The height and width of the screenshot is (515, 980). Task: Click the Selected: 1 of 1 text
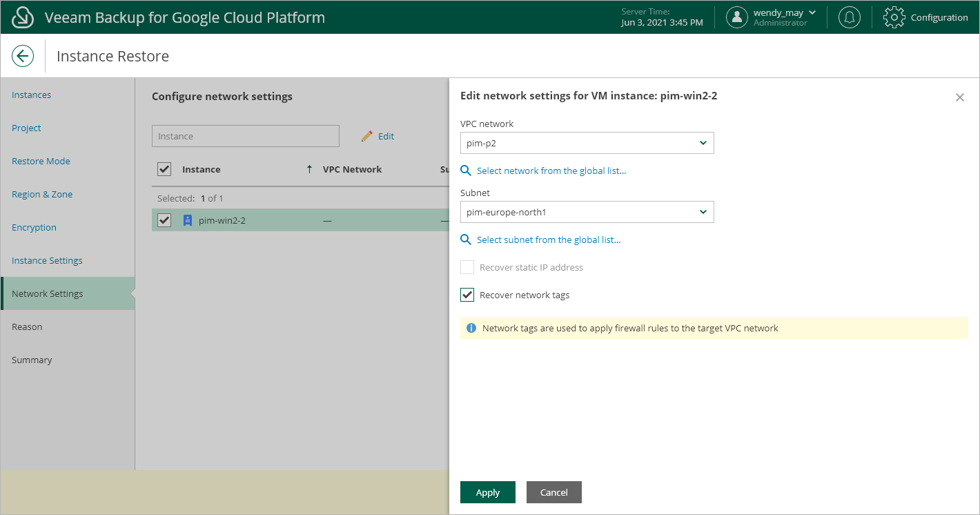pyautogui.click(x=190, y=198)
